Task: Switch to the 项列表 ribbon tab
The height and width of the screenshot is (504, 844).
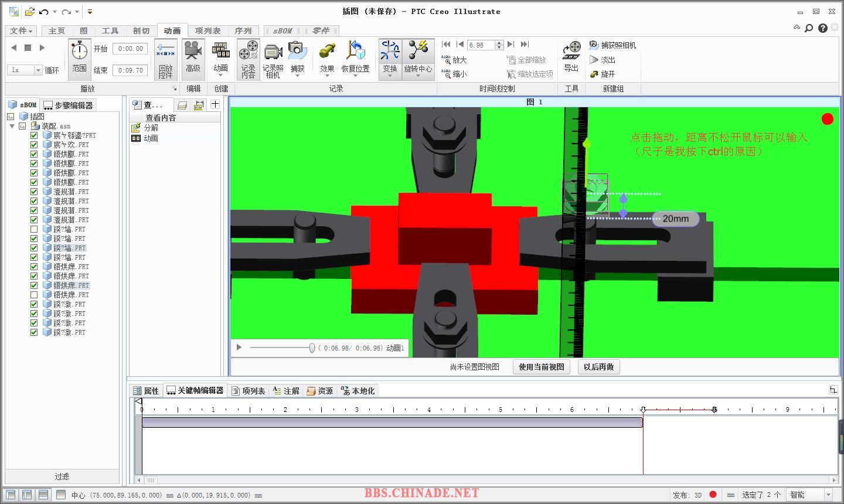Action: [x=208, y=30]
